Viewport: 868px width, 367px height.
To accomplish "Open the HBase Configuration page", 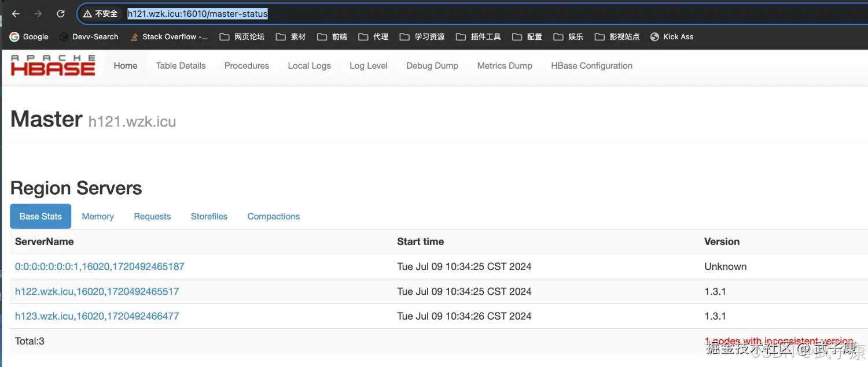I will pos(591,65).
